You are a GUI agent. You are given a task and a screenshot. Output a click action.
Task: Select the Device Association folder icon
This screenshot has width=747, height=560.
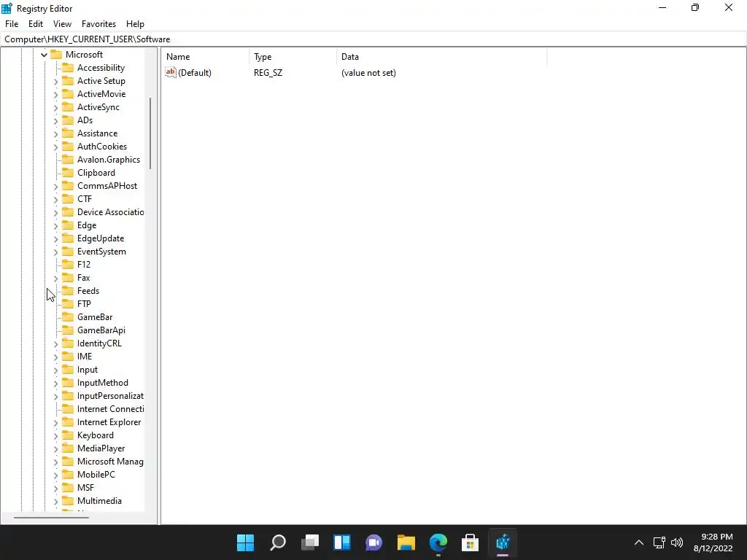[x=68, y=212]
